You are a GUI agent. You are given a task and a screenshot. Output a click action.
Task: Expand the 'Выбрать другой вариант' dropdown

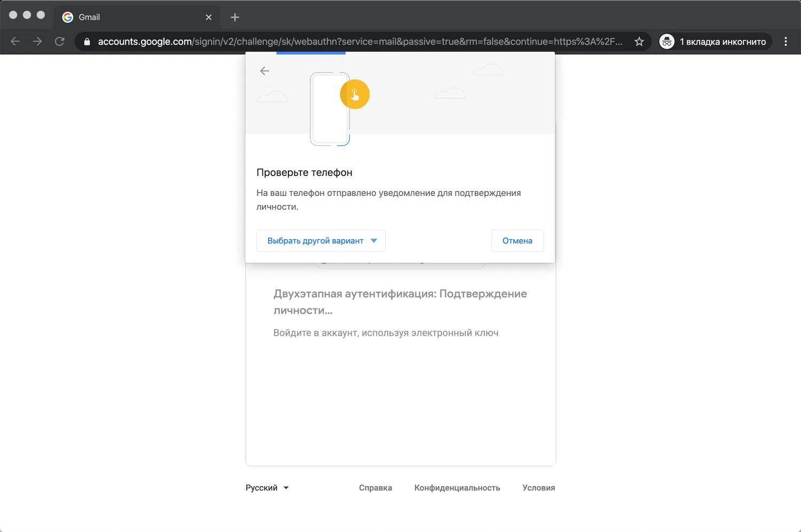coord(321,241)
